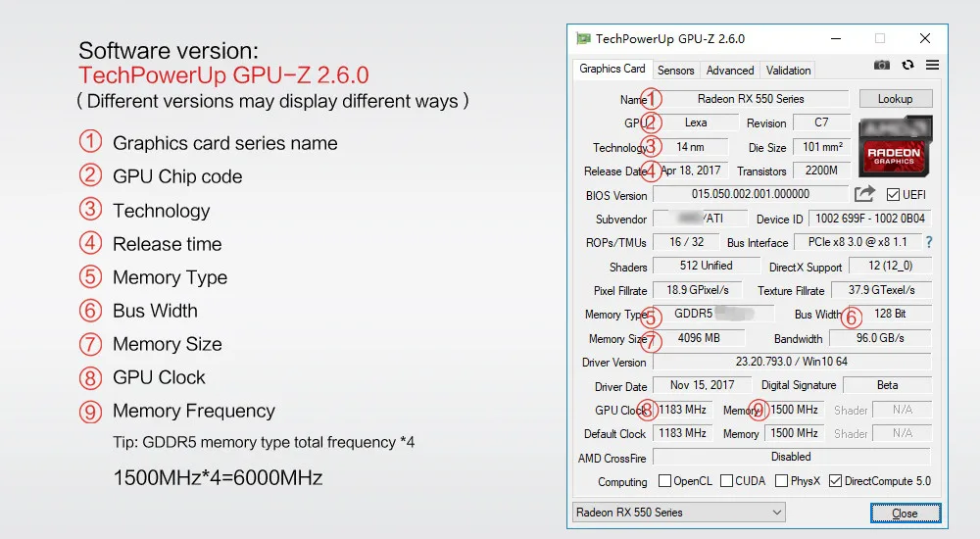
Task: Click the Die Size field 101 mm²
Action: pyautogui.click(x=821, y=147)
